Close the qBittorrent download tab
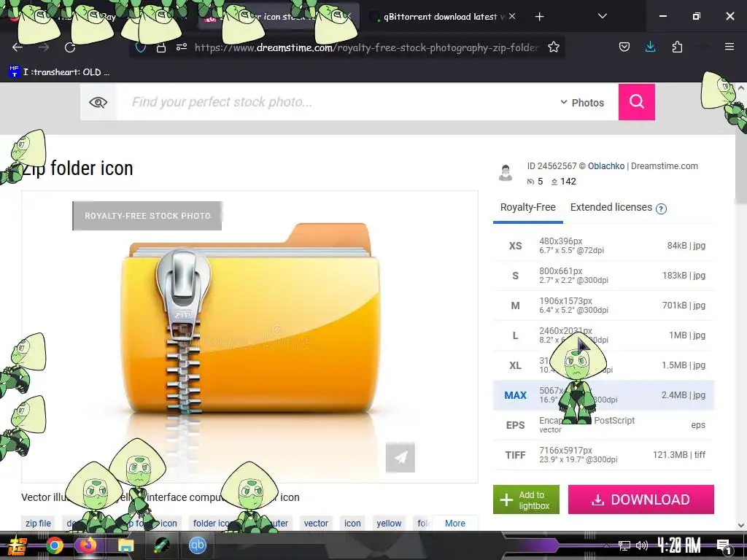This screenshot has width=747, height=560. (x=511, y=16)
